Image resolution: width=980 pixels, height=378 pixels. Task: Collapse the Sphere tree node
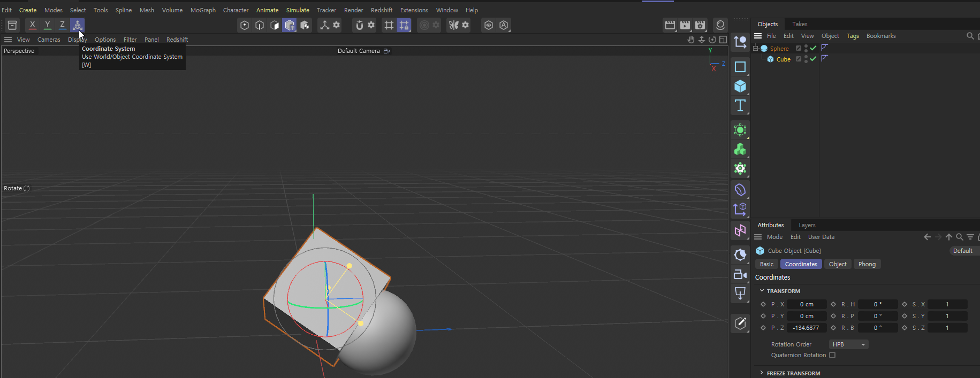coord(756,48)
